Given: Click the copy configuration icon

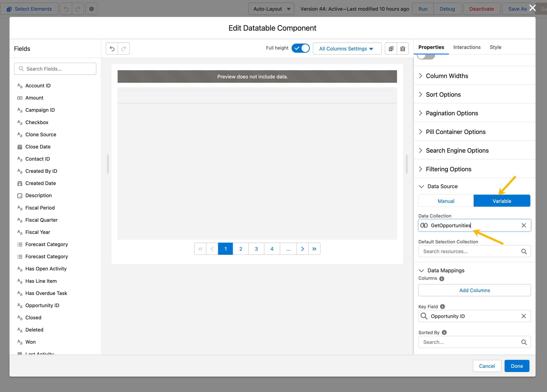Looking at the screenshot, I should coord(391,49).
